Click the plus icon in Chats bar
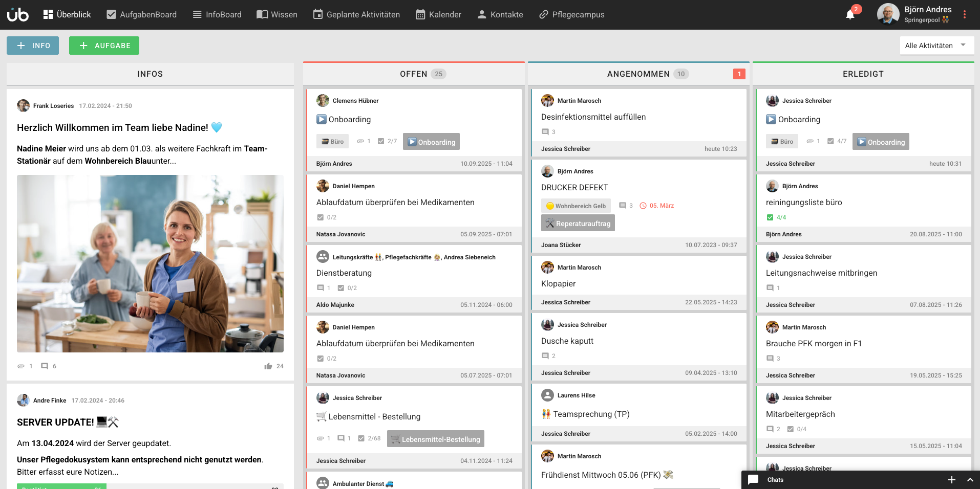 pyautogui.click(x=951, y=480)
